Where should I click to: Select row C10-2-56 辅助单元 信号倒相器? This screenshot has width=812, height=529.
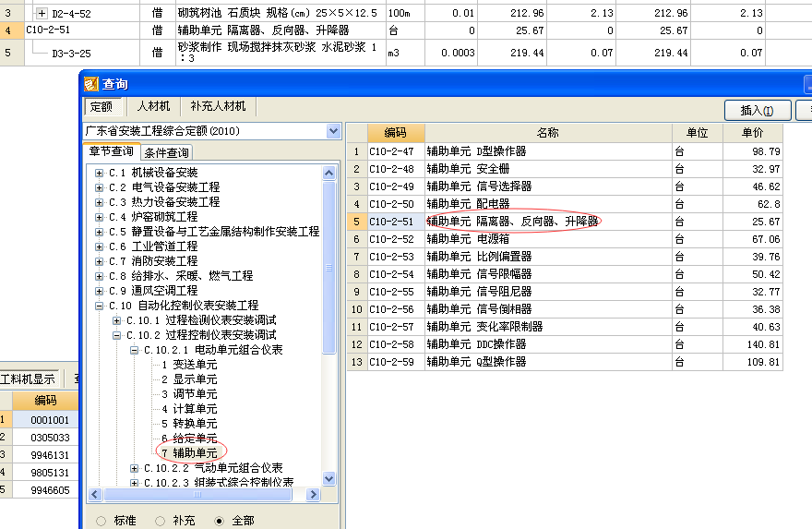tap(565, 309)
